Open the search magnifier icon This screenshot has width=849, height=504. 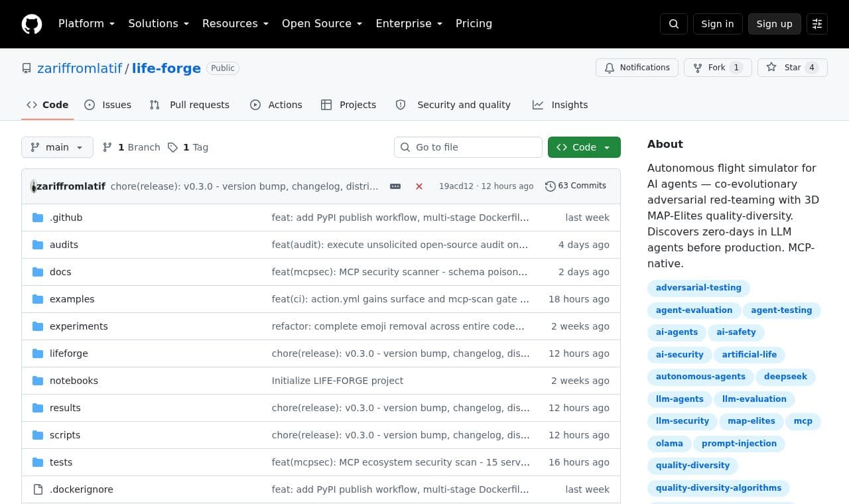[x=674, y=24]
